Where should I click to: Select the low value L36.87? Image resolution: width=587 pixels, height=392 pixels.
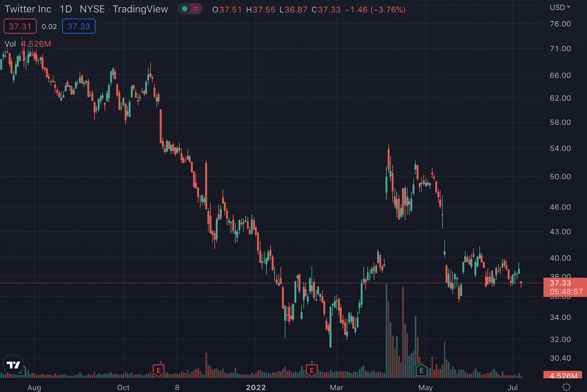click(293, 10)
